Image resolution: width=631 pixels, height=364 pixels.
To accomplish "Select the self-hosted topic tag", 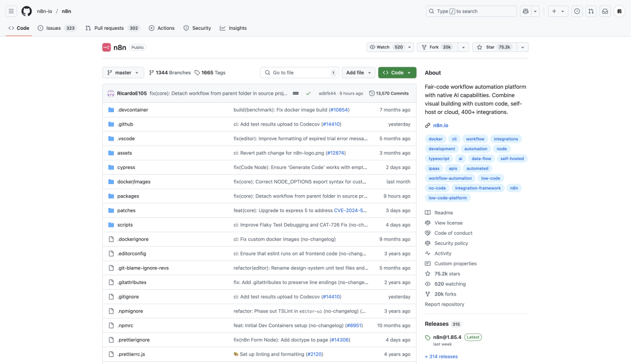I will coord(512,158).
